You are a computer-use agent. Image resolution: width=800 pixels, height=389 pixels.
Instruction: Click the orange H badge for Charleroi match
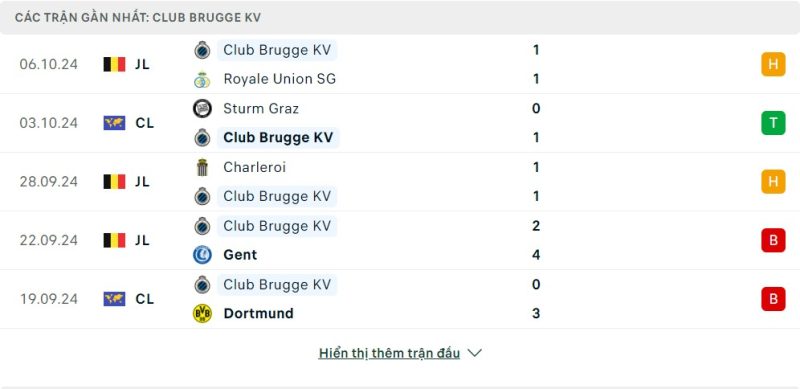(773, 182)
